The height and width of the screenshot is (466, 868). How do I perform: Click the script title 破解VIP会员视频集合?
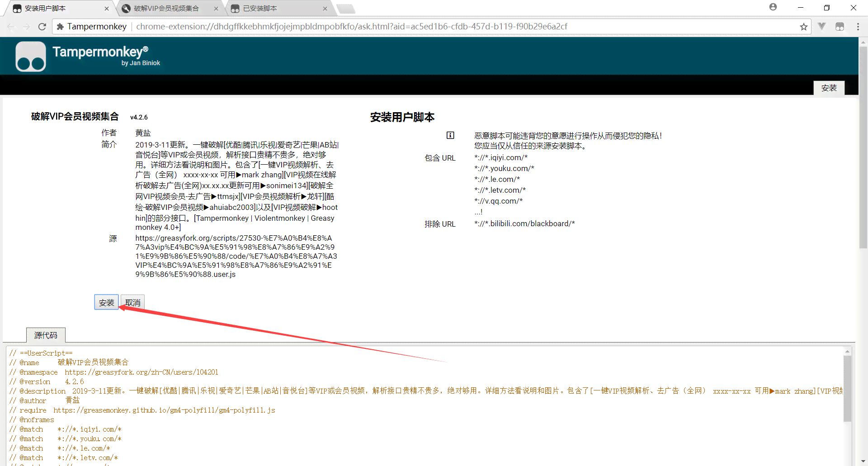point(75,117)
